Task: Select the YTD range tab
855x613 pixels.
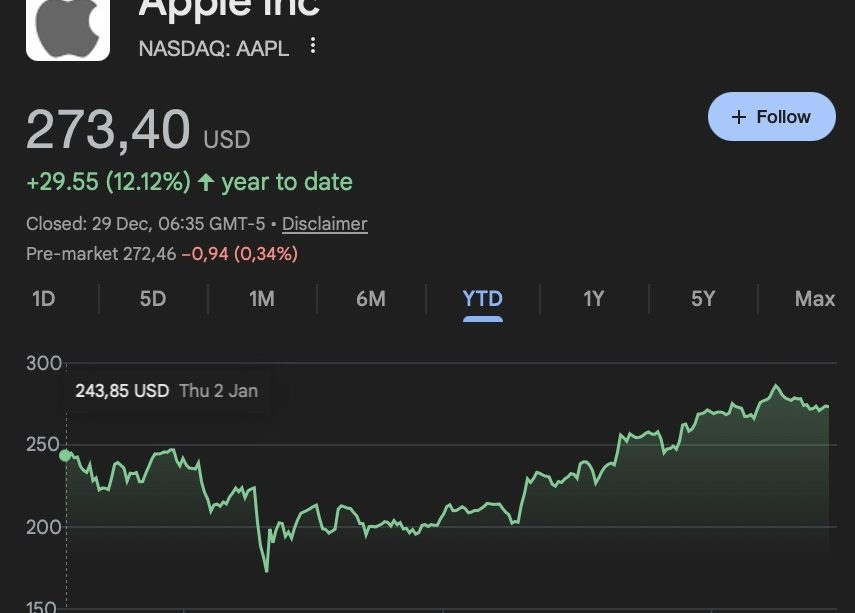Action: click(482, 299)
